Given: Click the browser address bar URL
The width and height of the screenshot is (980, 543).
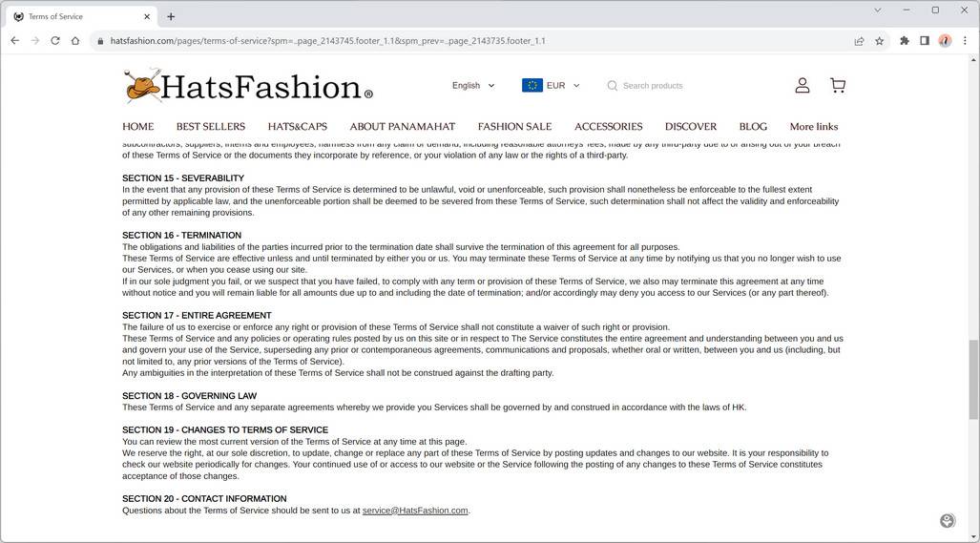Looking at the screenshot, I should (327, 41).
